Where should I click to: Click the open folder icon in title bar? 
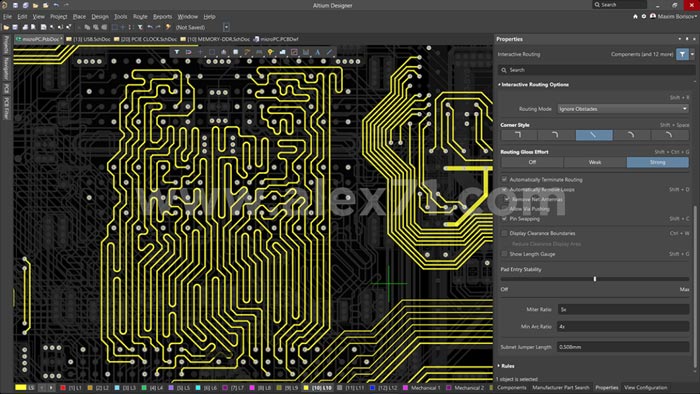(35, 5)
